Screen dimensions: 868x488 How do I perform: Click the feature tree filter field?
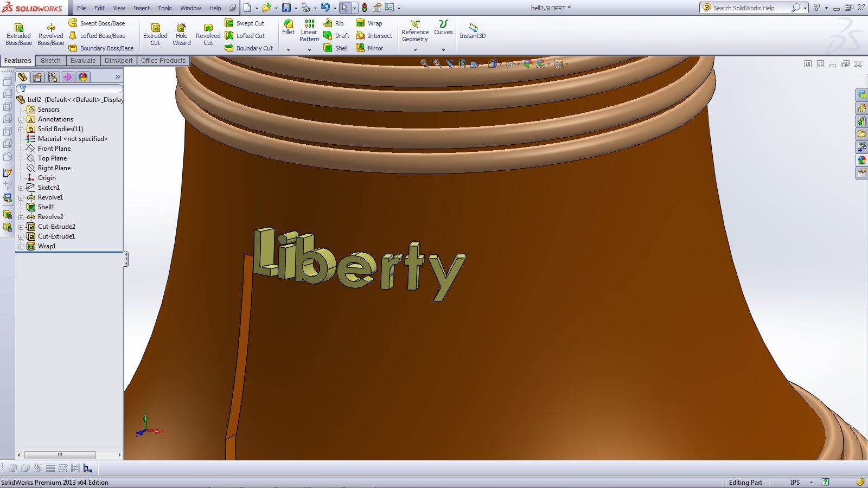(69, 88)
